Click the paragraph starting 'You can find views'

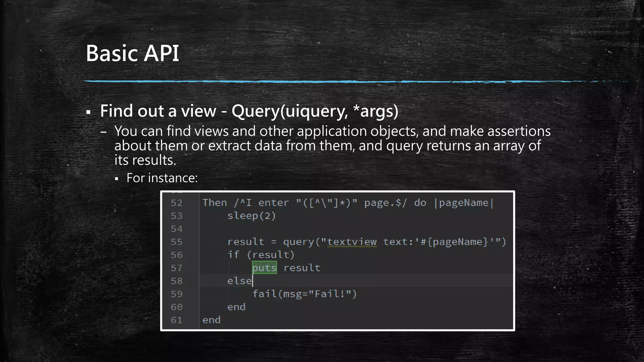point(332,145)
